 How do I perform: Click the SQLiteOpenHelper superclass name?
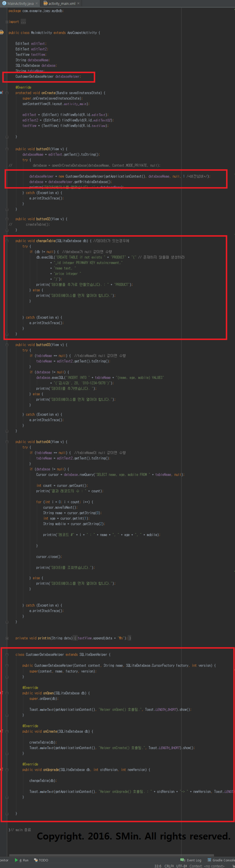click(x=93, y=654)
